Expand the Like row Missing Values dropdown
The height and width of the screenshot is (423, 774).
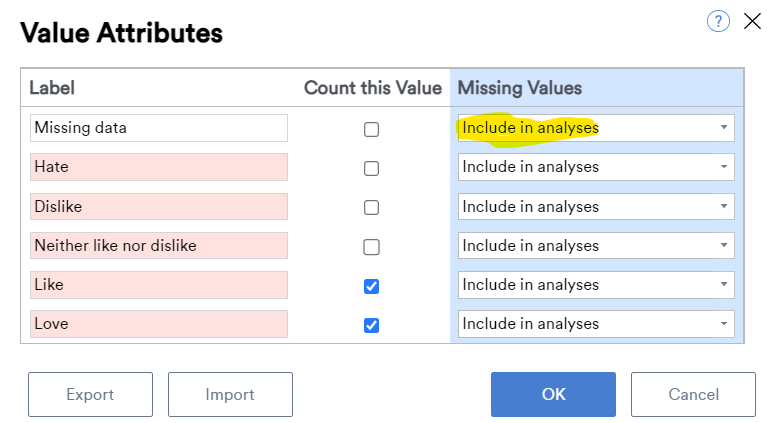(596, 285)
